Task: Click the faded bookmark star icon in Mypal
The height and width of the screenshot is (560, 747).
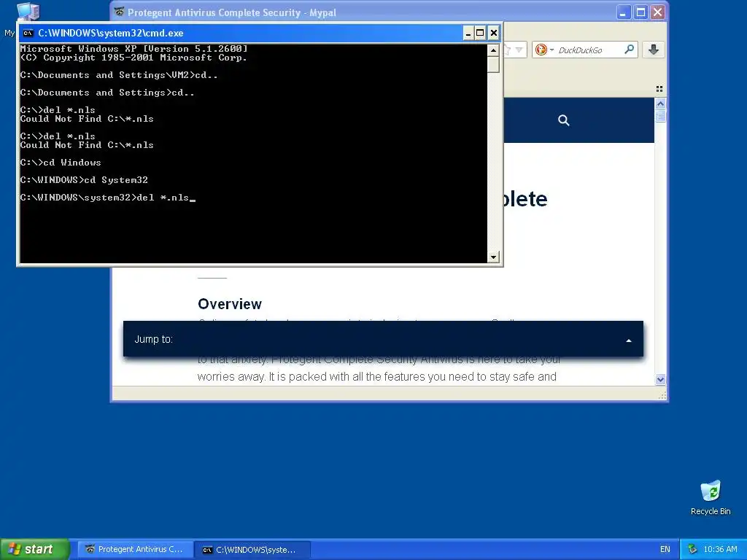Action: [508, 50]
